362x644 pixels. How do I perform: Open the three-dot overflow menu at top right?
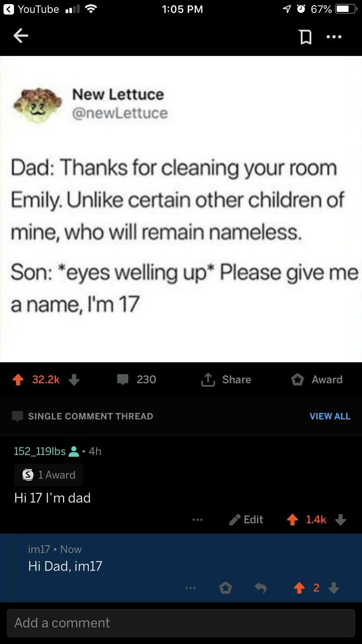334,36
